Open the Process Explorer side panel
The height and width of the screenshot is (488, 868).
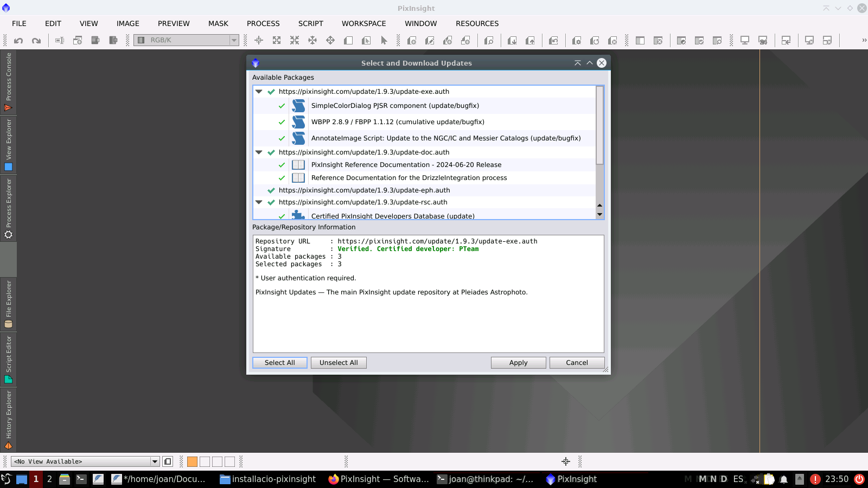(8, 208)
